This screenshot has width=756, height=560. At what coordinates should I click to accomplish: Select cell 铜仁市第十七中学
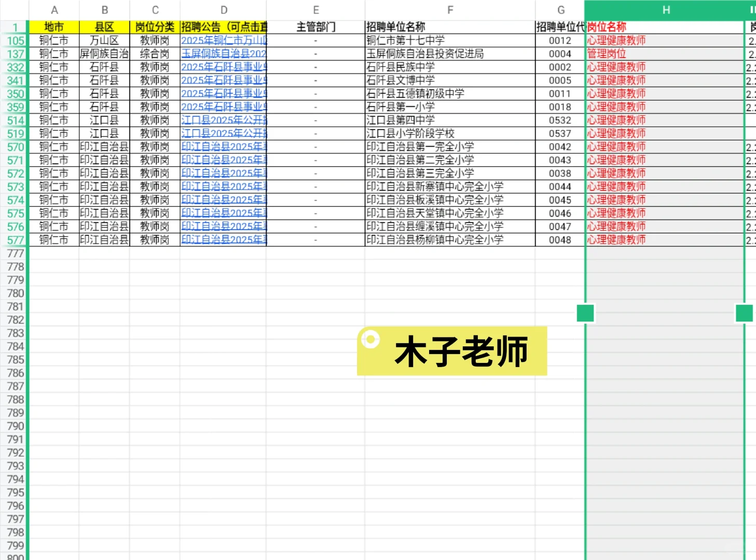click(450, 40)
